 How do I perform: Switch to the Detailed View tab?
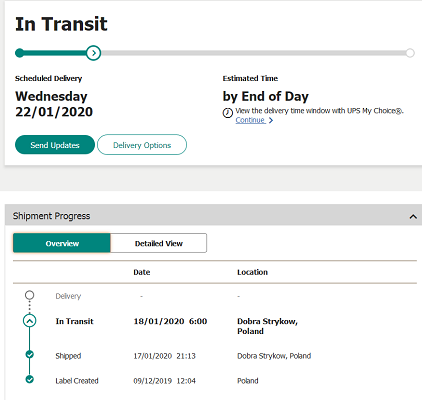[x=159, y=243]
